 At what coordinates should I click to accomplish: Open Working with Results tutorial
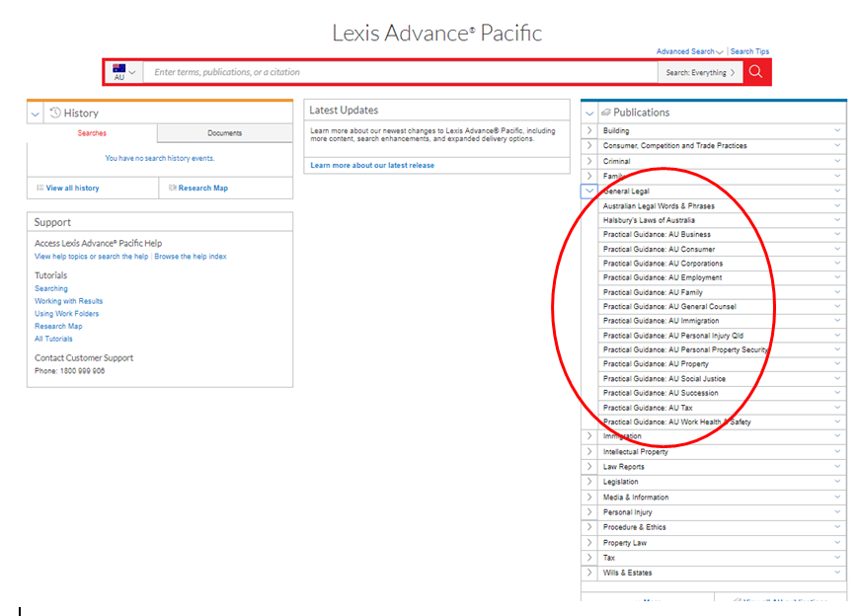click(x=68, y=301)
